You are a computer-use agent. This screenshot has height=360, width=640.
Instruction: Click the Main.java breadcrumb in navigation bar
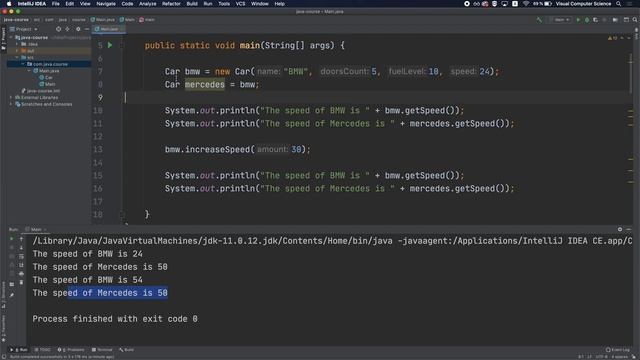coord(102,20)
